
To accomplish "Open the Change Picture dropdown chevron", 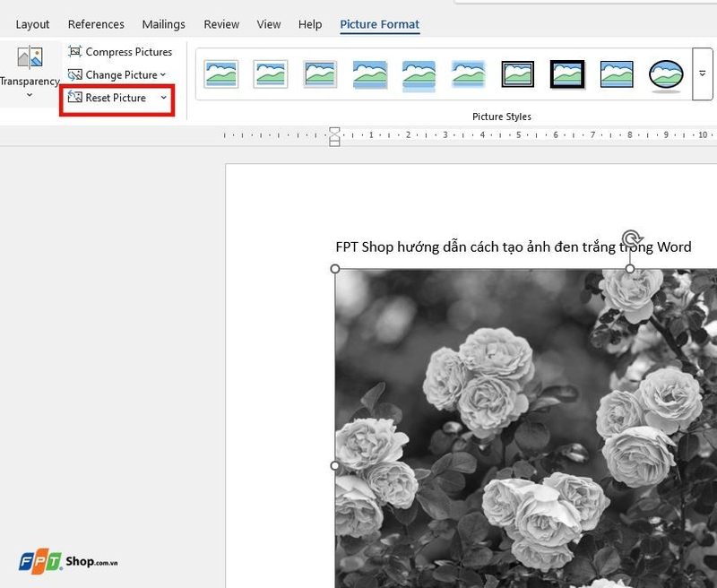I will coord(163,74).
